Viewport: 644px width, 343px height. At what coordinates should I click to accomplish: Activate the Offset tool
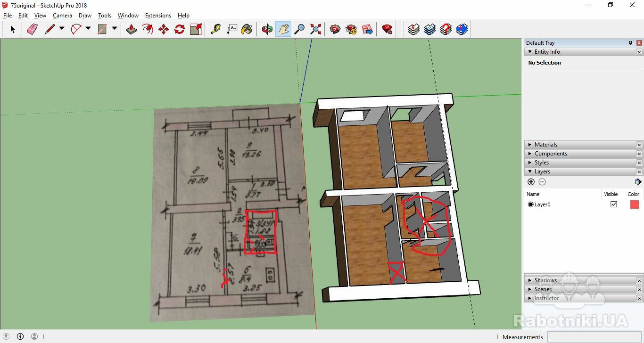tap(148, 29)
